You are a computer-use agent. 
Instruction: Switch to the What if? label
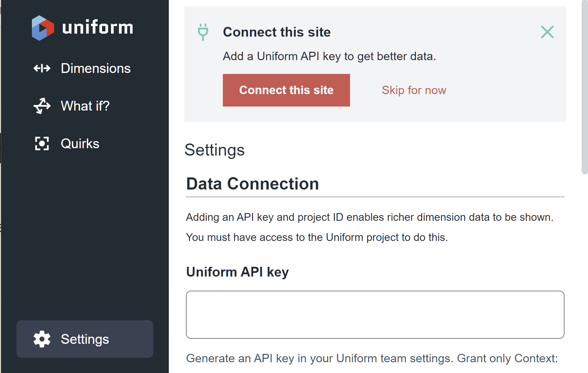tap(85, 106)
